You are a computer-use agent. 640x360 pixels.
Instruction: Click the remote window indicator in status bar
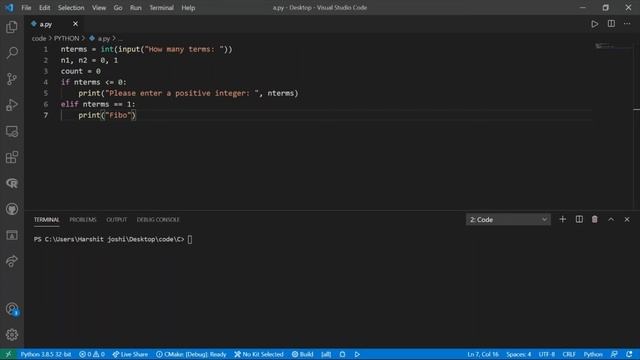click(8, 354)
